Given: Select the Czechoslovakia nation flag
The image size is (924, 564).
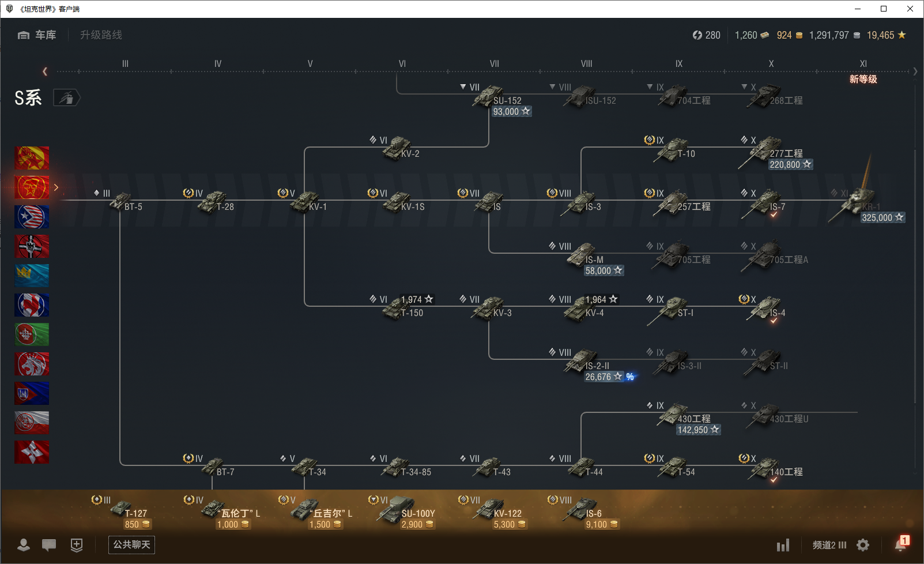Looking at the screenshot, I should 32,393.
